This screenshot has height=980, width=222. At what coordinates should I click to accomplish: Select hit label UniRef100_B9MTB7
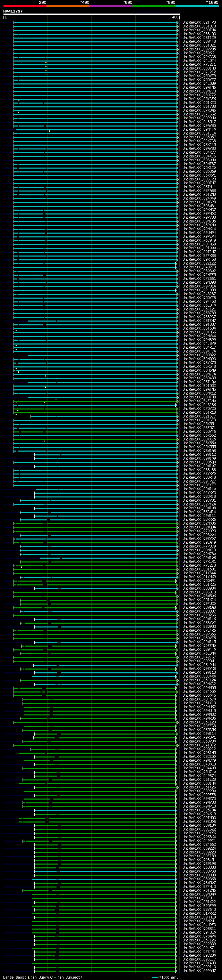tap(199, 164)
